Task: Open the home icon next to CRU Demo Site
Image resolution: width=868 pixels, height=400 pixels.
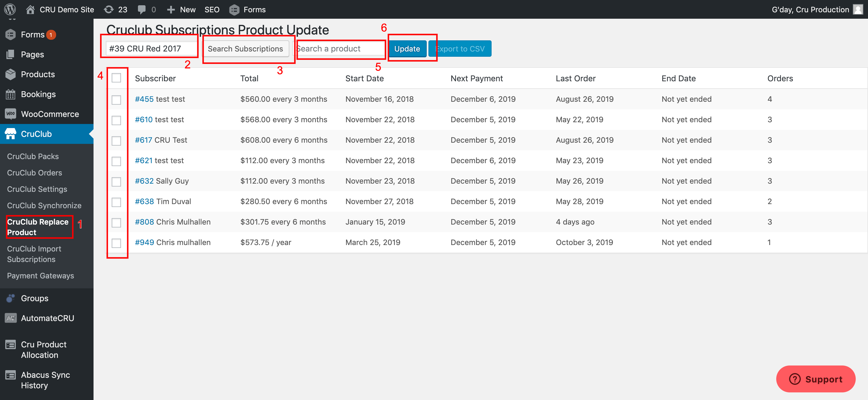Action: click(x=30, y=9)
